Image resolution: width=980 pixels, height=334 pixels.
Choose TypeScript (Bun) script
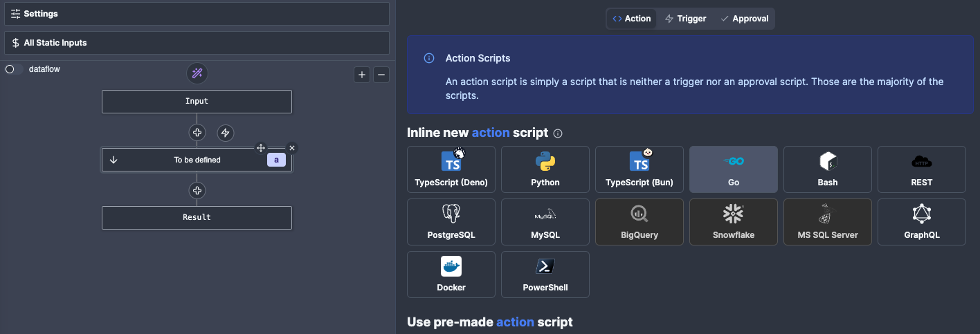639,169
